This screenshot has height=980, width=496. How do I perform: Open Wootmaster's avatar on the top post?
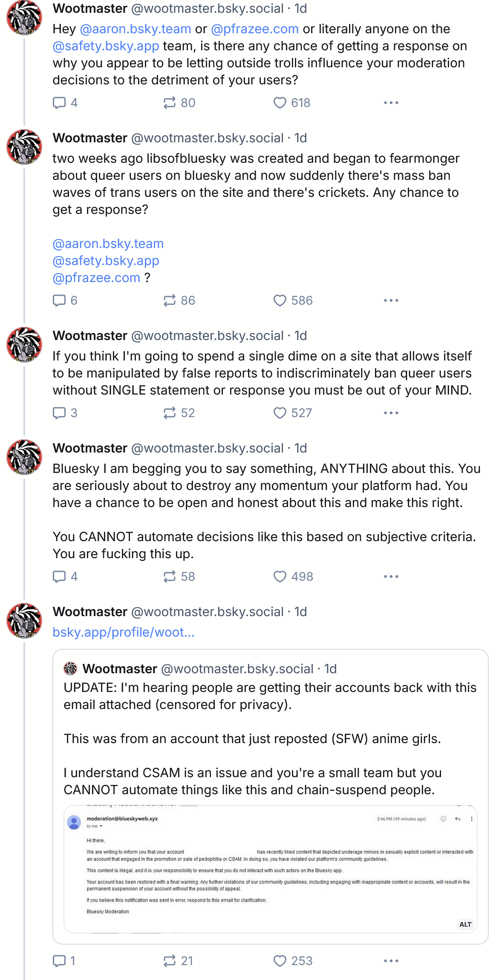click(x=24, y=17)
